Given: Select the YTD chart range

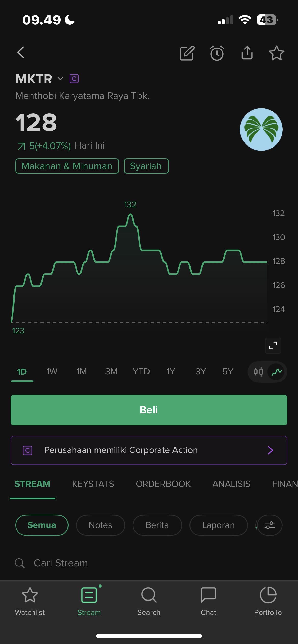Looking at the screenshot, I should 141,372.
